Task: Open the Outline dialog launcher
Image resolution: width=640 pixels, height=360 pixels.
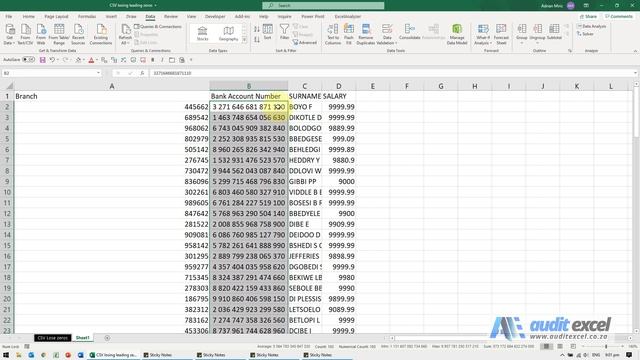Action: [x=570, y=51]
